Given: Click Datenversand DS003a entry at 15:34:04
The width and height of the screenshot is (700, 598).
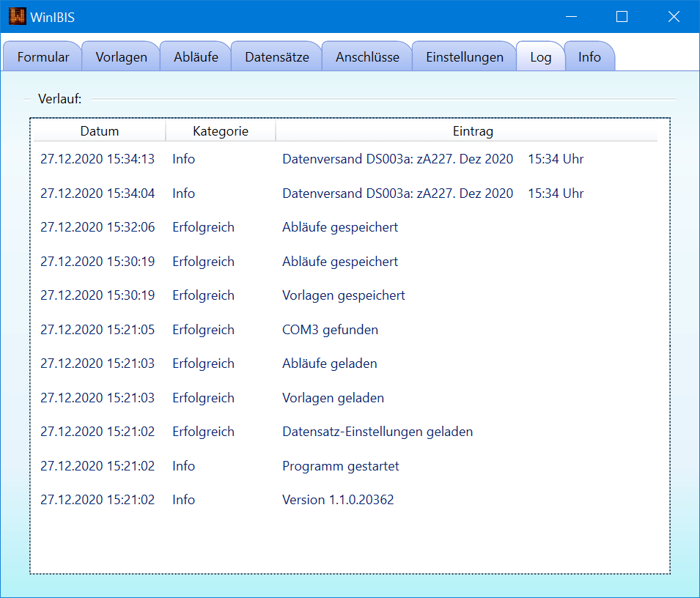Looking at the screenshot, I should tap(433, 193).
